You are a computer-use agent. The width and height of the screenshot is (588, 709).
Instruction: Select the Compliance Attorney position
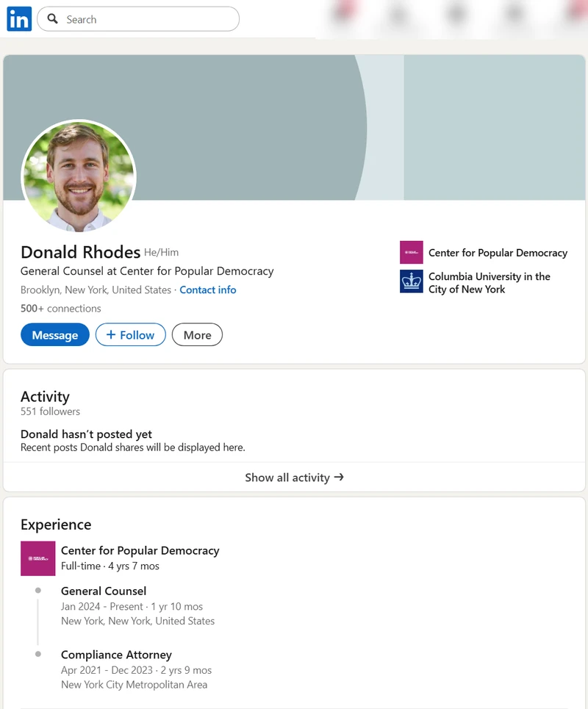click(x=116, y=655)
